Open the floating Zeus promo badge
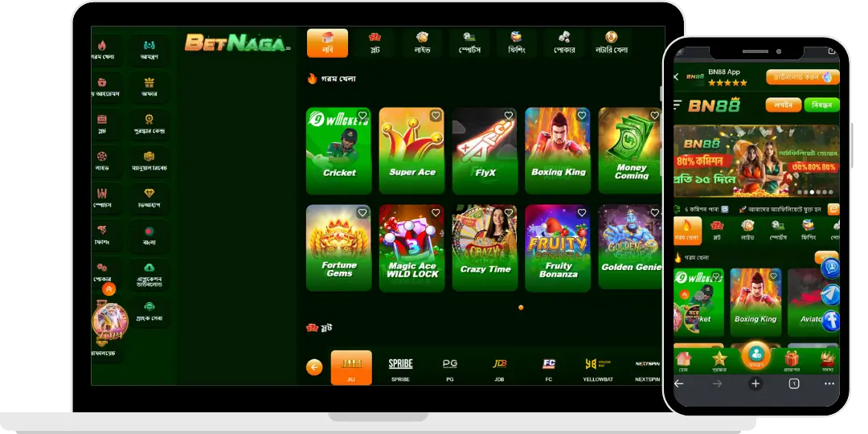868x434 pixels. click(x=109, y=321)
